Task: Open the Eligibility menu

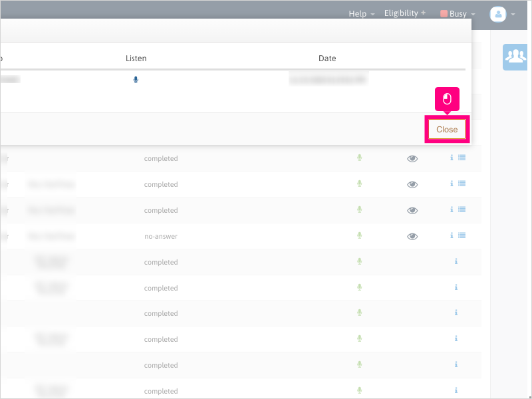Action: [x=405, y=13]
